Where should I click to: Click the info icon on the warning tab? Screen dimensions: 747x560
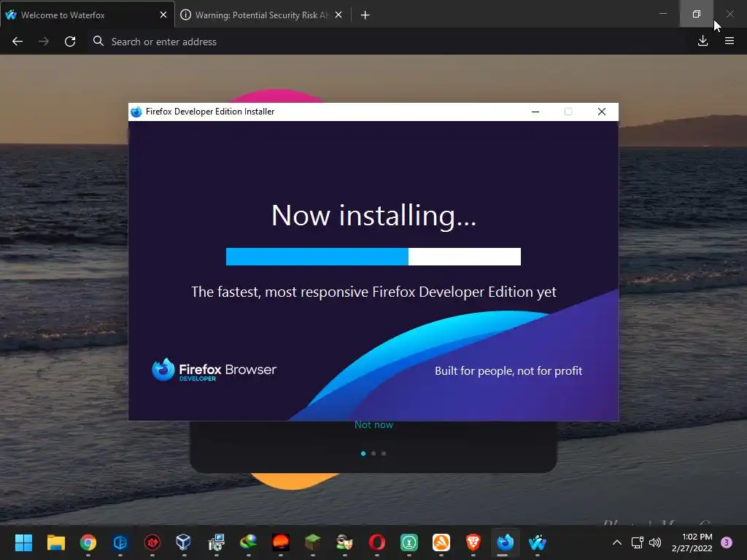pyautogui.click(x=186, y=15)
